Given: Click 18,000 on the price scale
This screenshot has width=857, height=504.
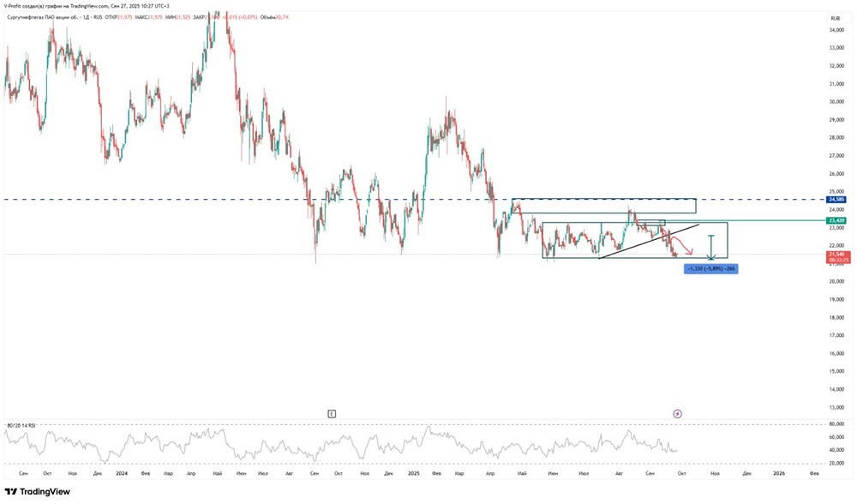Looking at the screenshot, I should click(836, 318).
